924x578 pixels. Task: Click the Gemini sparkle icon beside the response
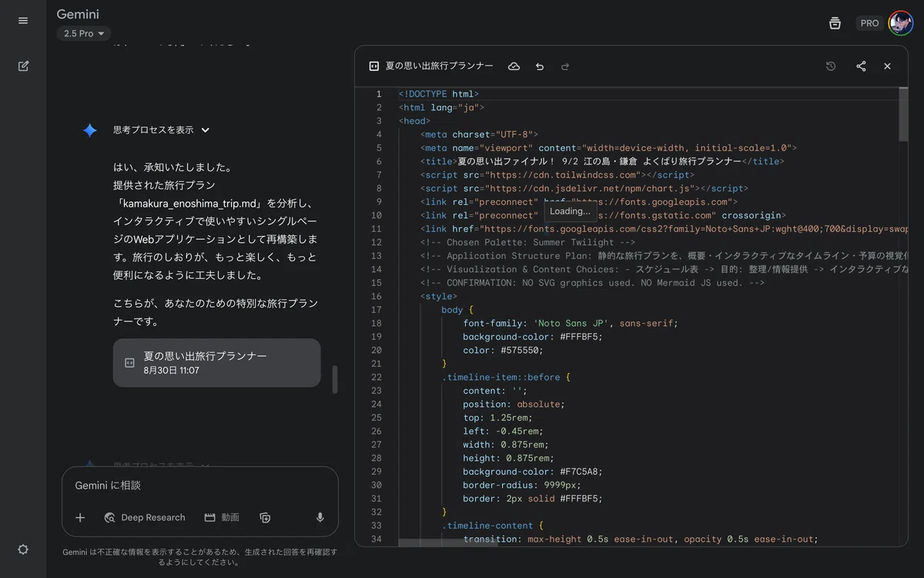pyautogui.click(x=90, y=130)
